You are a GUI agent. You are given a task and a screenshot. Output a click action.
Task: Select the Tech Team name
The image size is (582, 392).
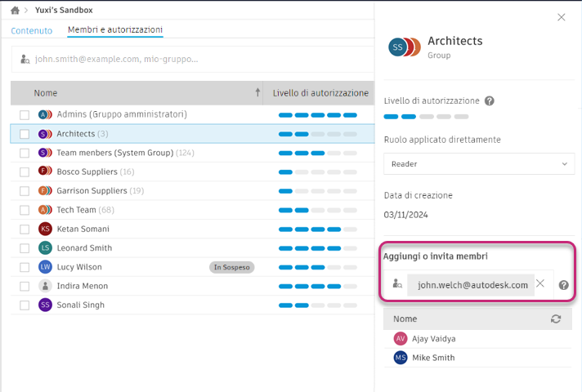76,210
